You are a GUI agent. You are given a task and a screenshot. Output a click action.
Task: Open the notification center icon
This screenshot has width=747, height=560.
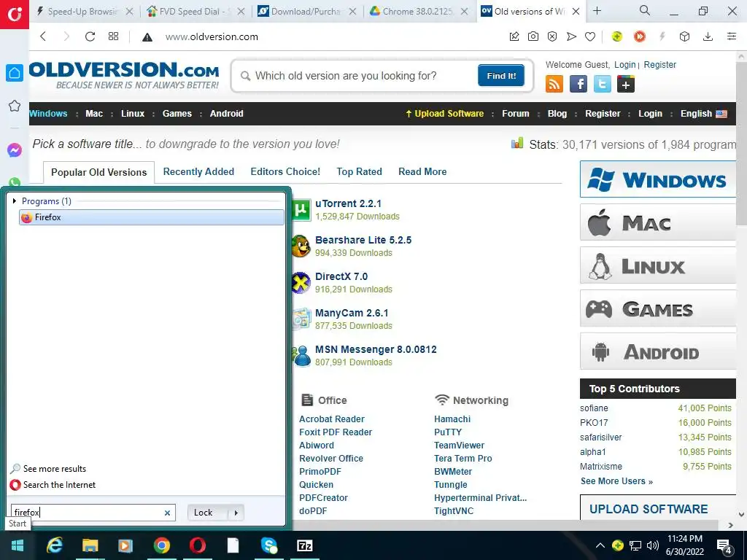(724, 546)
